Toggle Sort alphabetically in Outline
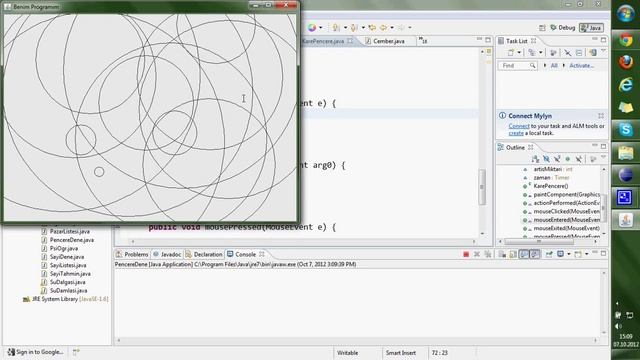 pyautogui.click(x=536, y=159)
